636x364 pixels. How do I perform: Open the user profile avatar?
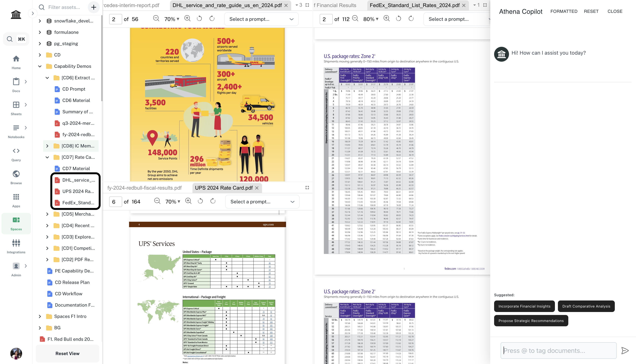coord(16,353)
